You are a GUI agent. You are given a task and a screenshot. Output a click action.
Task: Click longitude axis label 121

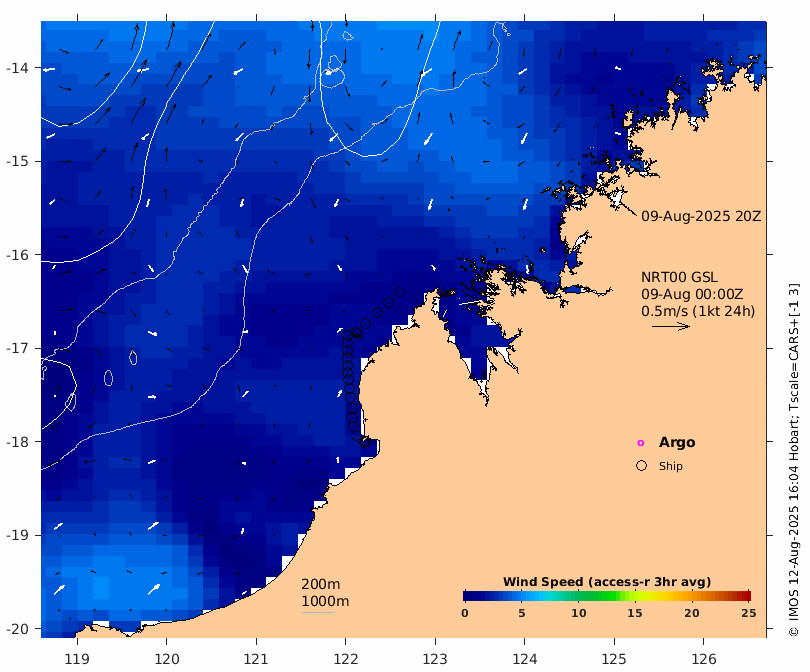tap(256, 659)
